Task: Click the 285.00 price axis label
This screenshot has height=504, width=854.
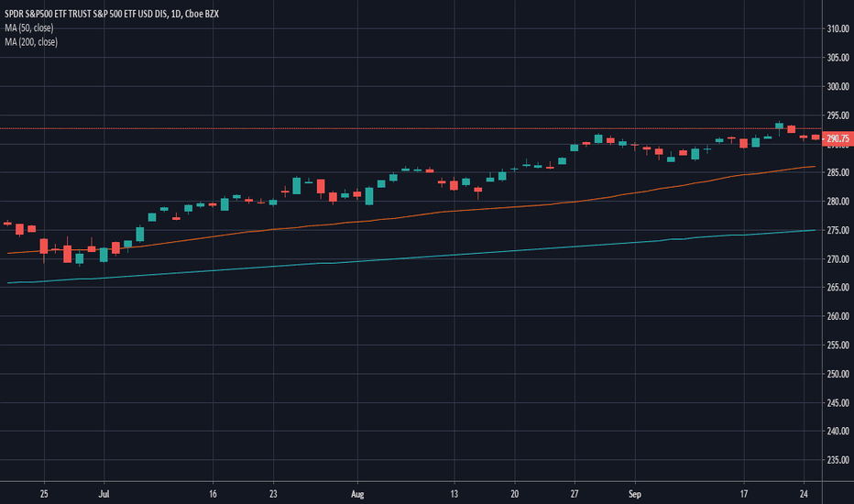Action: (x=838, y=172)
